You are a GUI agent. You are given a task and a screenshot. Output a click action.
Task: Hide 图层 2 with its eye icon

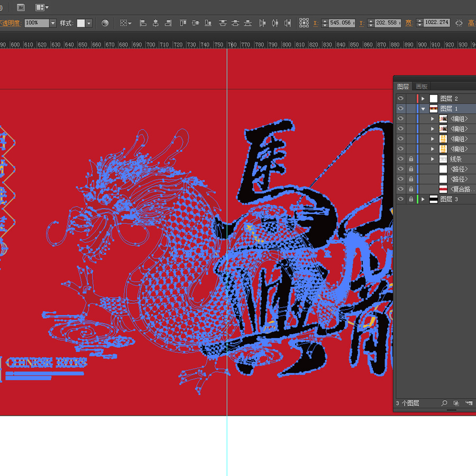coord(400,98)
